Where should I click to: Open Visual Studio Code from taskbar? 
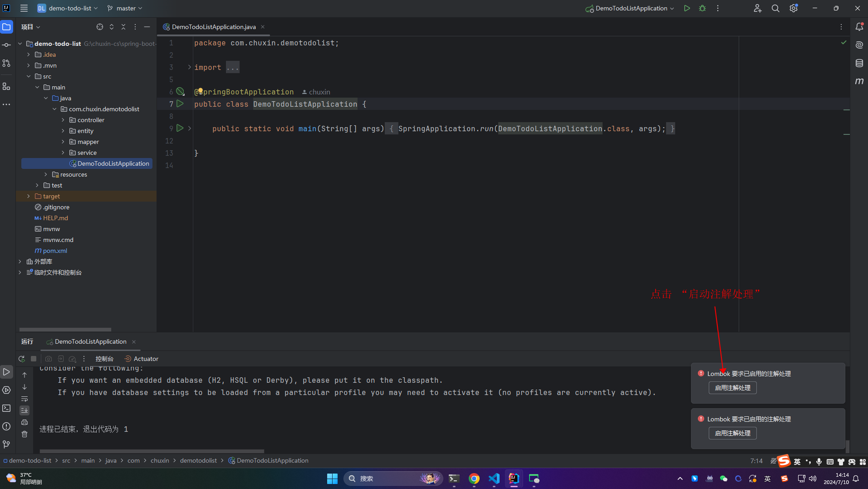[494, 479]
